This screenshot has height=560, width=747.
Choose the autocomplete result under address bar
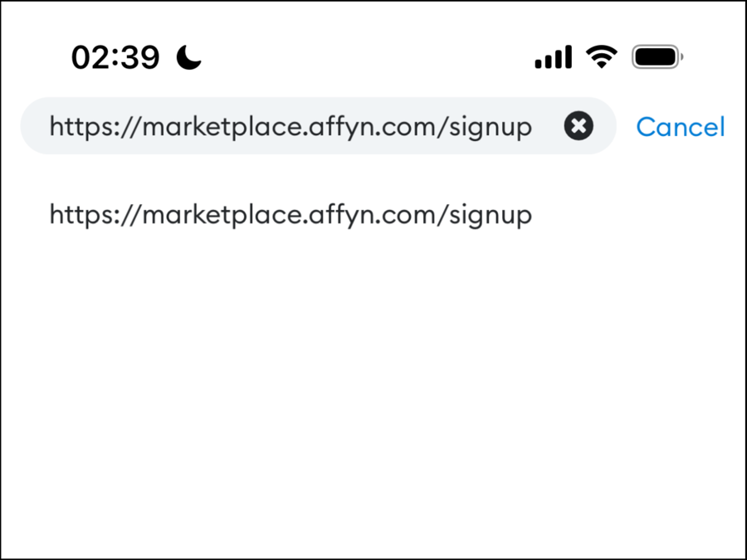pos(290,215)
